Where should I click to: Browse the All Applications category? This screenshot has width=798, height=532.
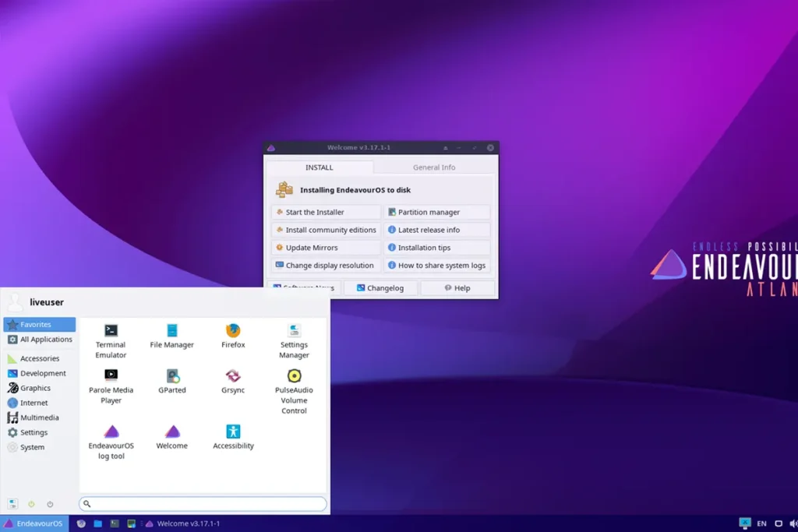click(x=39, y=339)
